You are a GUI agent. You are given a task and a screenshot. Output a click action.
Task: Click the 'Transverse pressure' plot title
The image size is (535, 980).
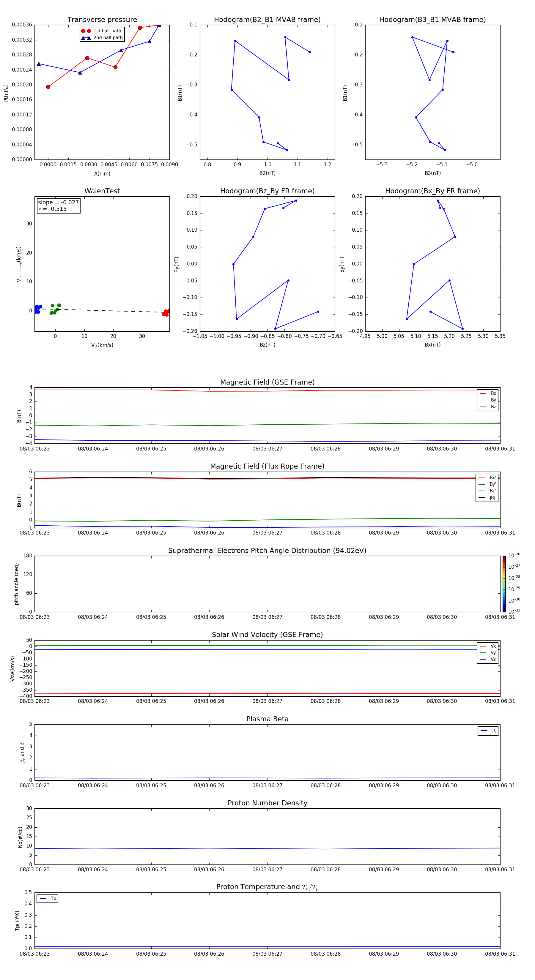(x=102, y=20)
